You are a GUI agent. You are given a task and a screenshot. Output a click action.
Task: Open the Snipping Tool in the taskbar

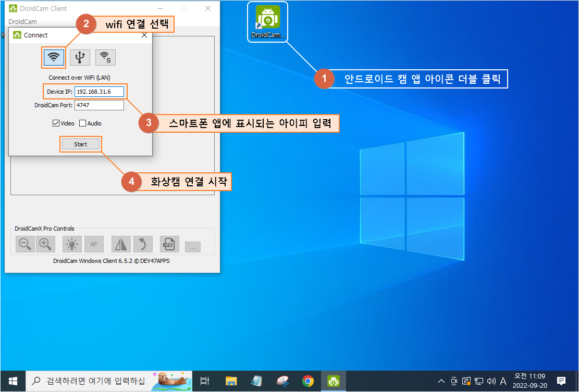(x=282, y=381)
